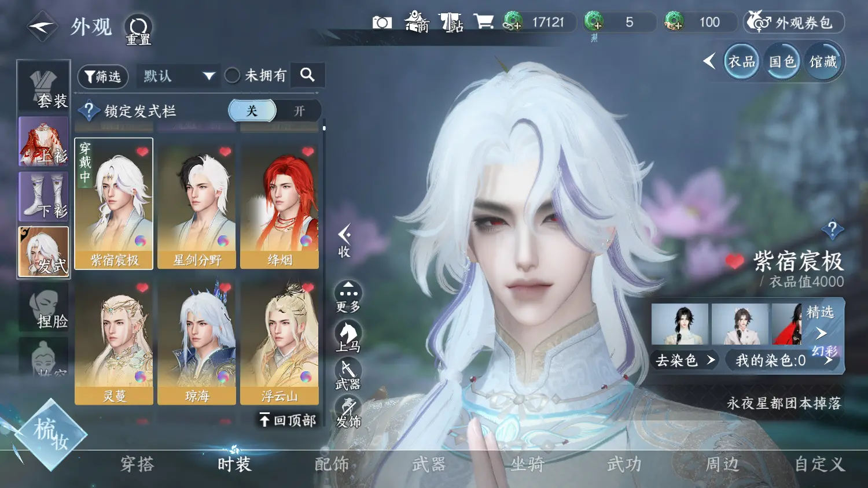Open the 馆藏 collection button
Viewport: 868px width, 488px height.
pyautogui.click(x=823, y=61)
